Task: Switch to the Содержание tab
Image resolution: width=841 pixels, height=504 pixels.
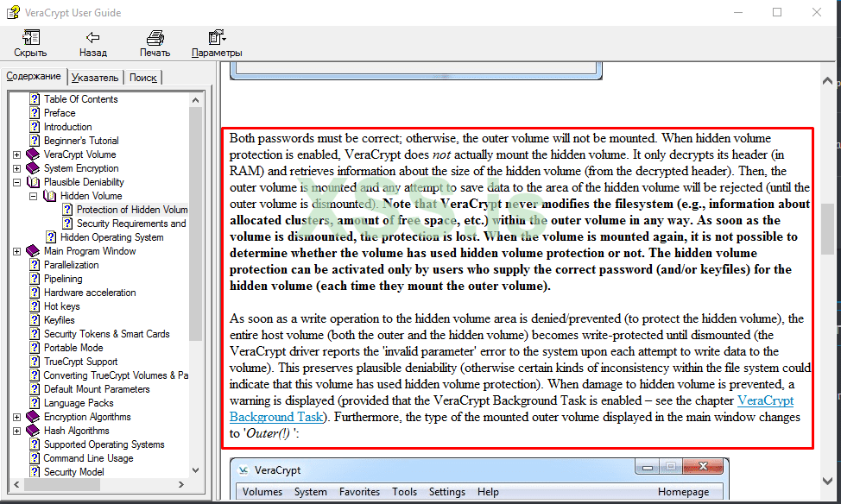Action: 34,76
